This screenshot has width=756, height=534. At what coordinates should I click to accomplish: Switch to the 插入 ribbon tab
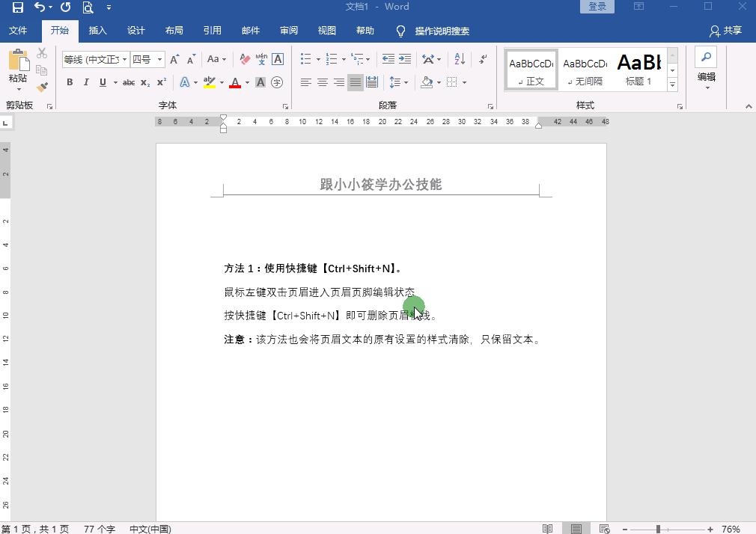point(97,31)
